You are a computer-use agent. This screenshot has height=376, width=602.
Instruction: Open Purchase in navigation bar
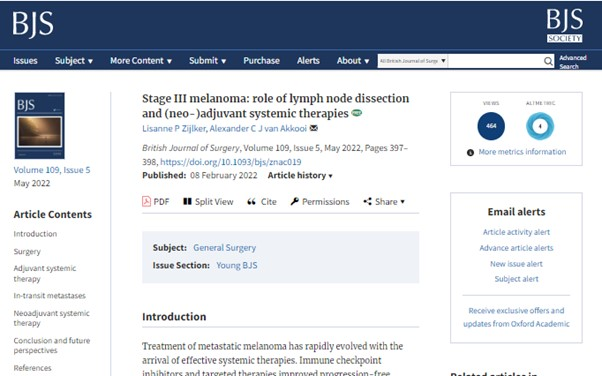[x=261, y=61]
